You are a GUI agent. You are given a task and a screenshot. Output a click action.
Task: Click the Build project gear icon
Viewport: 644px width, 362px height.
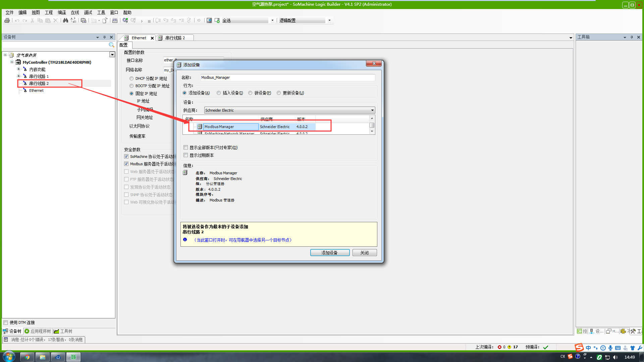(x=125, y=20)
